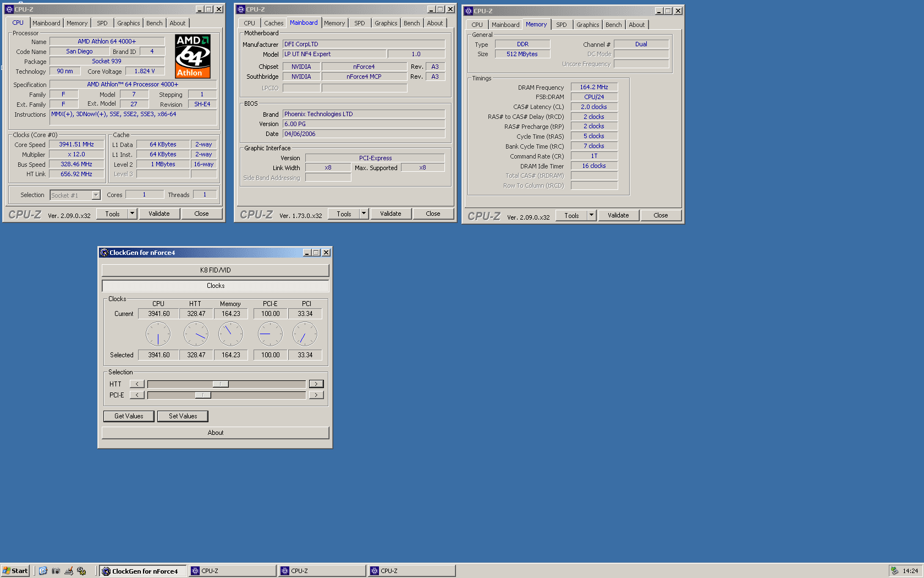The height and width of the screenshot is (578, 924).
Task: Click the HT Link 656.92 MHz value
Action: 76,174
